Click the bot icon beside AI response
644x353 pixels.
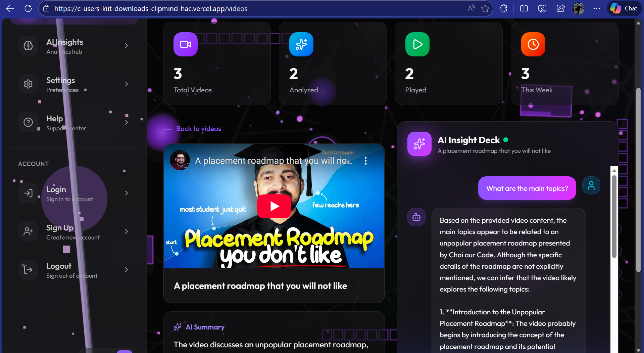[416, 217]
